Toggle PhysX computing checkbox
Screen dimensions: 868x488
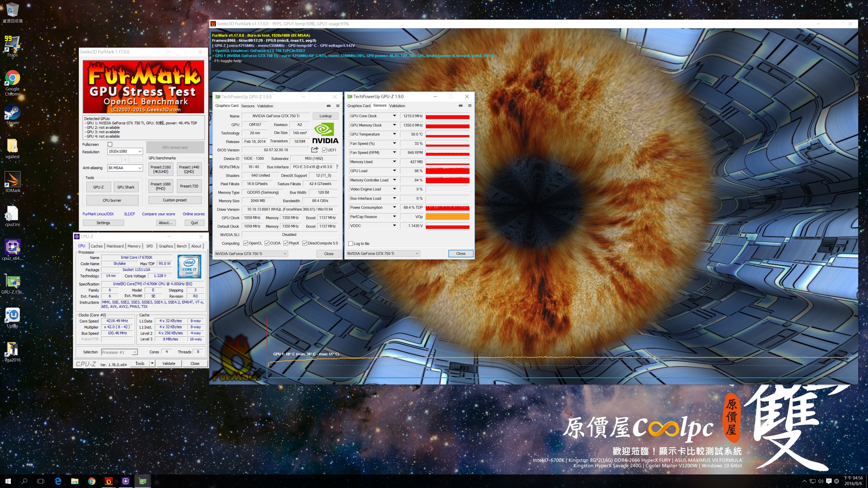[286, 243]
